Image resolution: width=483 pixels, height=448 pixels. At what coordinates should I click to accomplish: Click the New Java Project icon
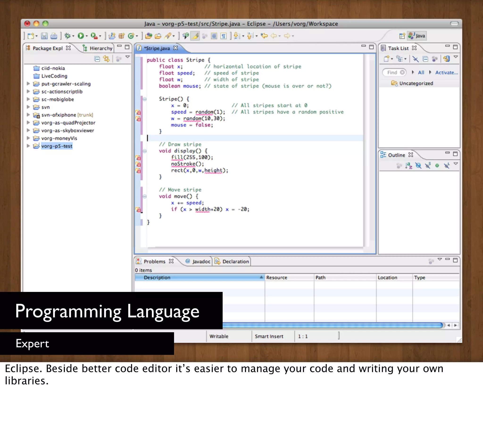click(112, 36)
